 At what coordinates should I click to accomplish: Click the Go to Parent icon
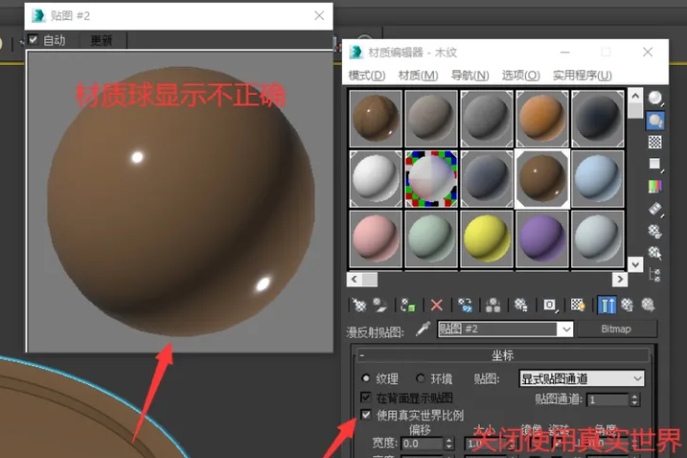point(627,305)
